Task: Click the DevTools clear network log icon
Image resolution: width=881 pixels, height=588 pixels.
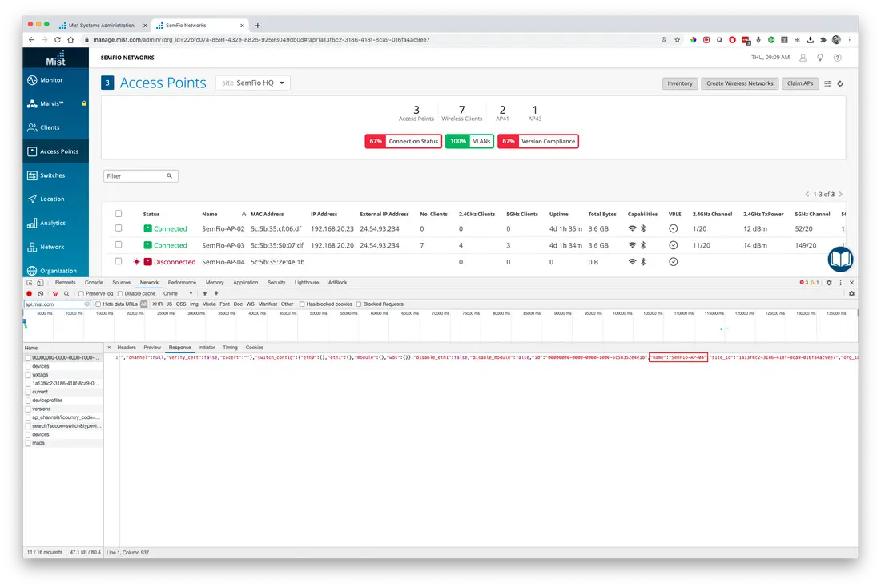Action: pyautogui.click(x=41, y=293)
